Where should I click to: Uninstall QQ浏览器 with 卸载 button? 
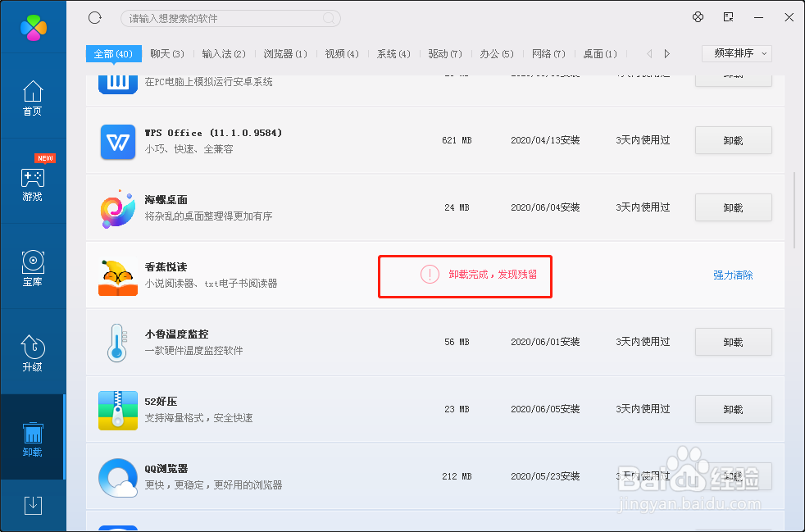(734, 476)
